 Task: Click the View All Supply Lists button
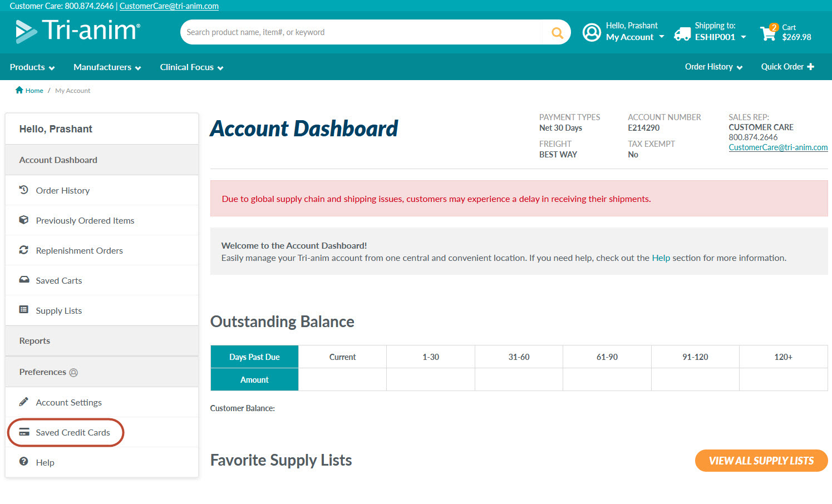pos(761,461)
